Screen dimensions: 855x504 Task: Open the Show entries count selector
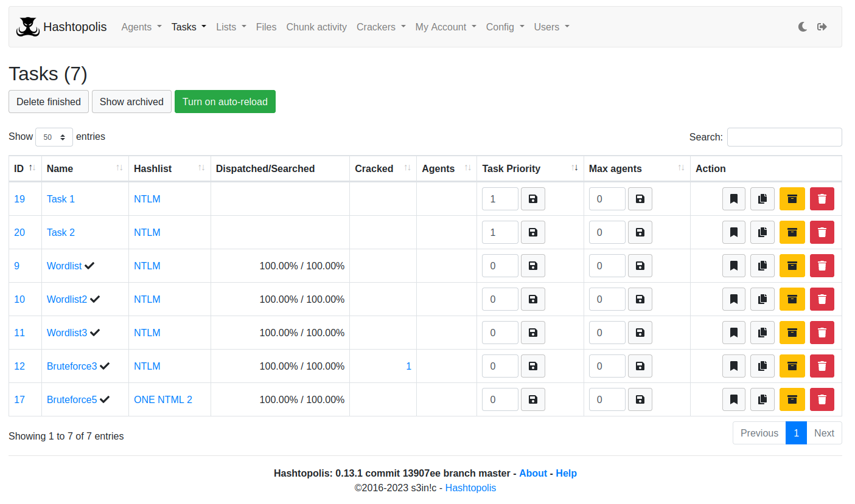point(54,137)
